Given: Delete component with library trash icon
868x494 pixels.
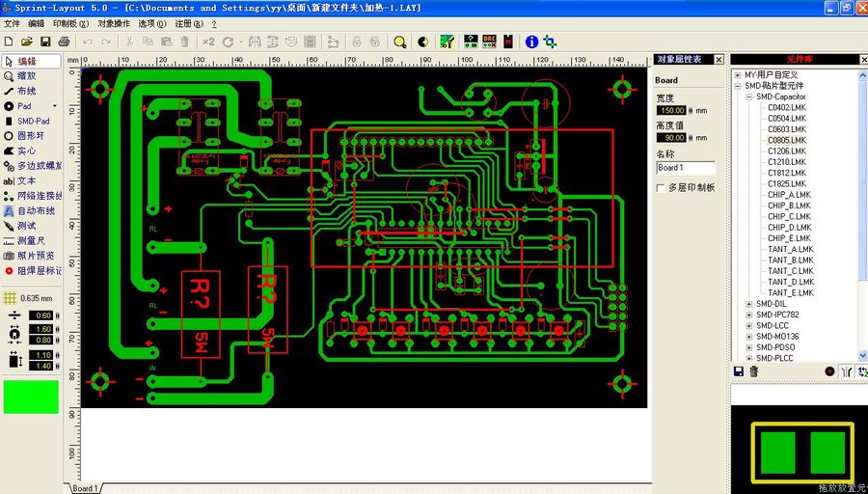Looking at the screenshot, I should pyautogui.click(x=753, y=371).
